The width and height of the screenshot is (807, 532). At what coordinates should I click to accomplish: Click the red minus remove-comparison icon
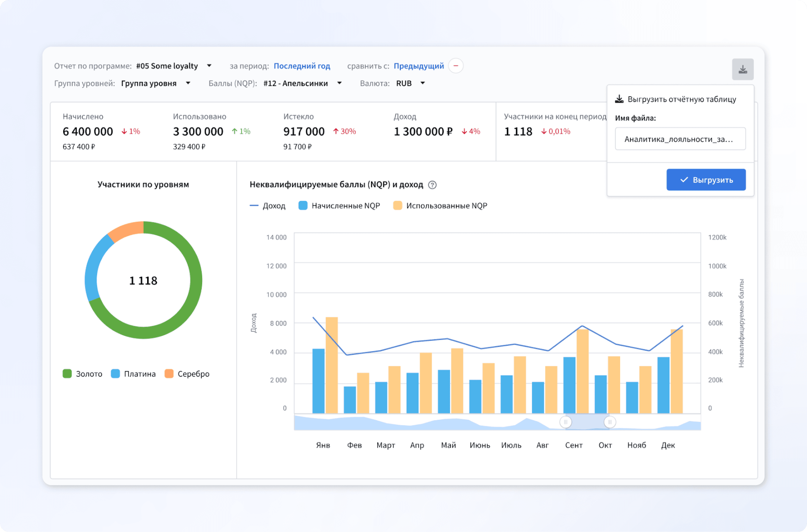pos(456,66)
